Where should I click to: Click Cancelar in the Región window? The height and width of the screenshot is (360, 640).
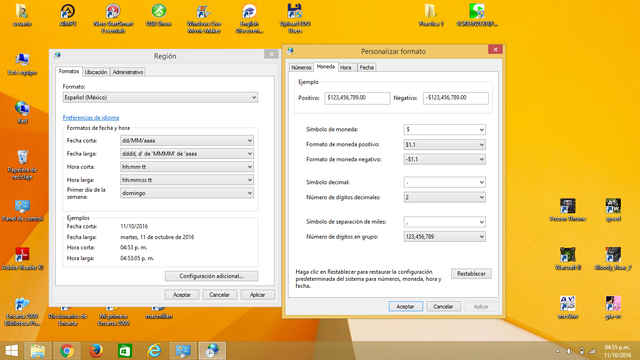click(219, 295)
